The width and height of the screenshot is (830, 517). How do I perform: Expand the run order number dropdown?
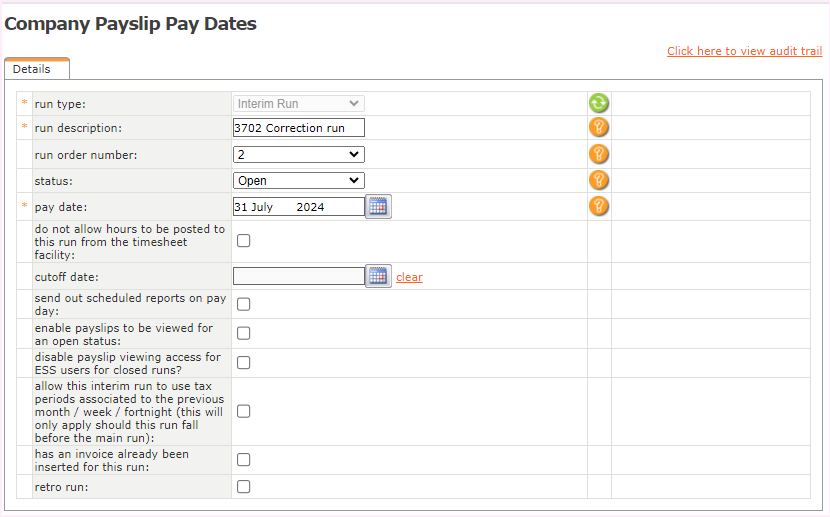click(299, 154)
